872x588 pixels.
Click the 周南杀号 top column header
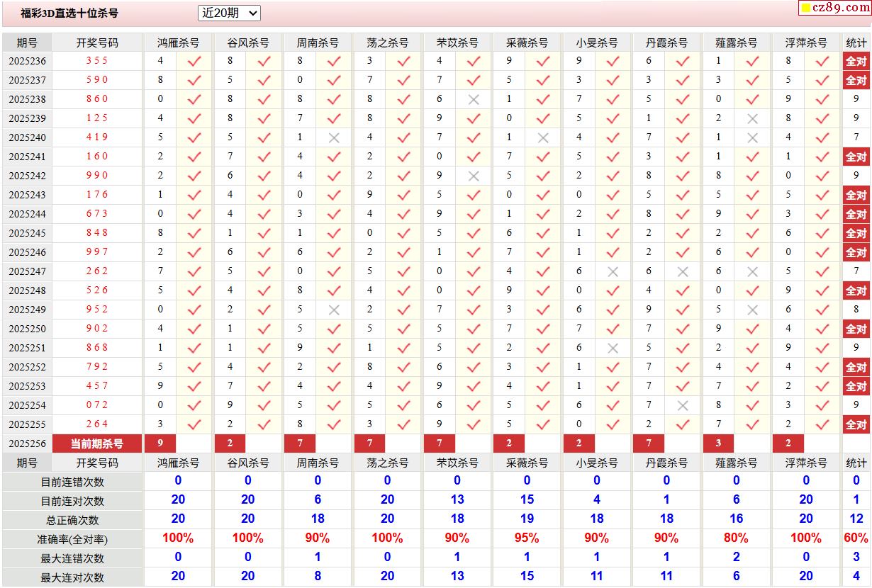coord(318,43)
